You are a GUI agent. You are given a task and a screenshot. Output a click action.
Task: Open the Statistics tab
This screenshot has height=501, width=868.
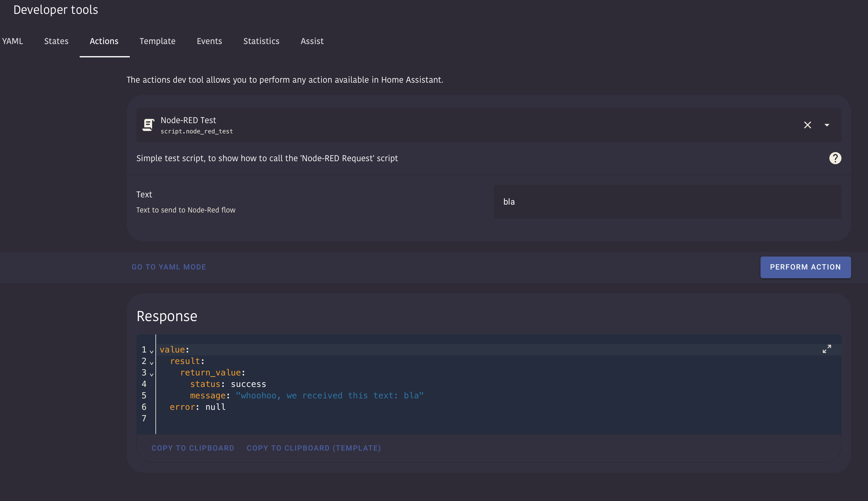click(261, 41)
